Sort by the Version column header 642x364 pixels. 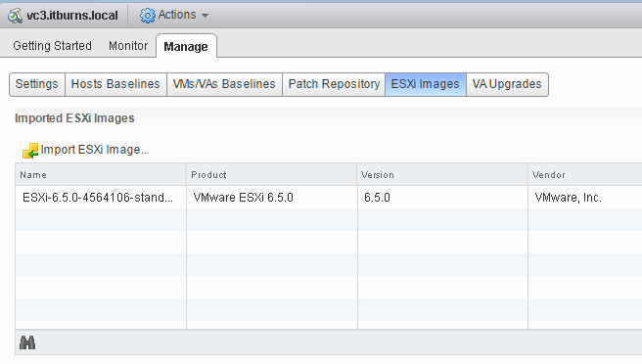[x=442, y=175]
